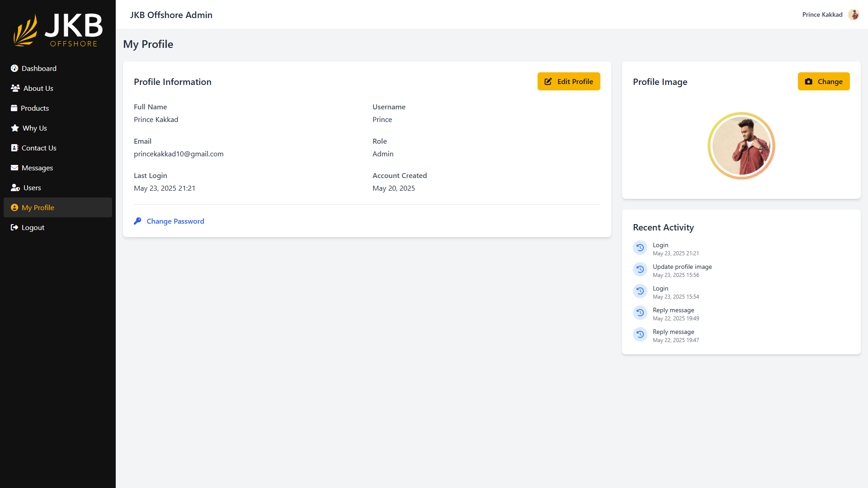Click the Products box icon
This screenshot has width=868, height=488.
click(x=14, y=108)
